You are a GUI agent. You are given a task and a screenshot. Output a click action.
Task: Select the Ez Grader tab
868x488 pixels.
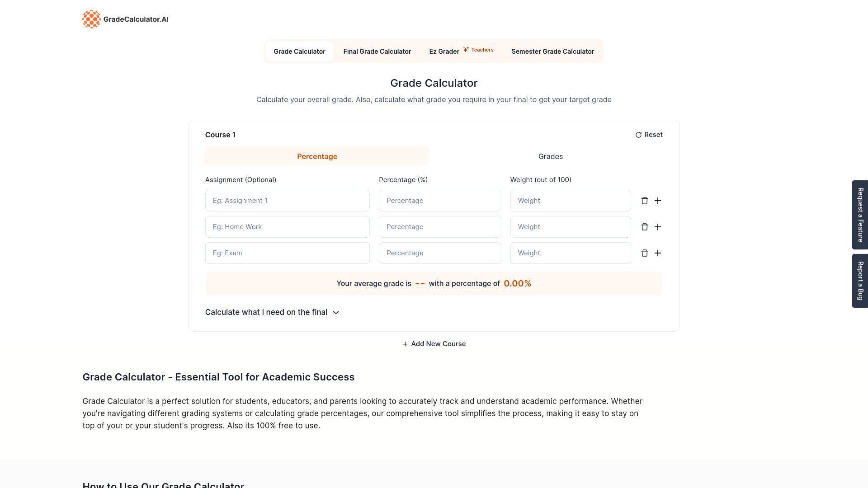443,51
